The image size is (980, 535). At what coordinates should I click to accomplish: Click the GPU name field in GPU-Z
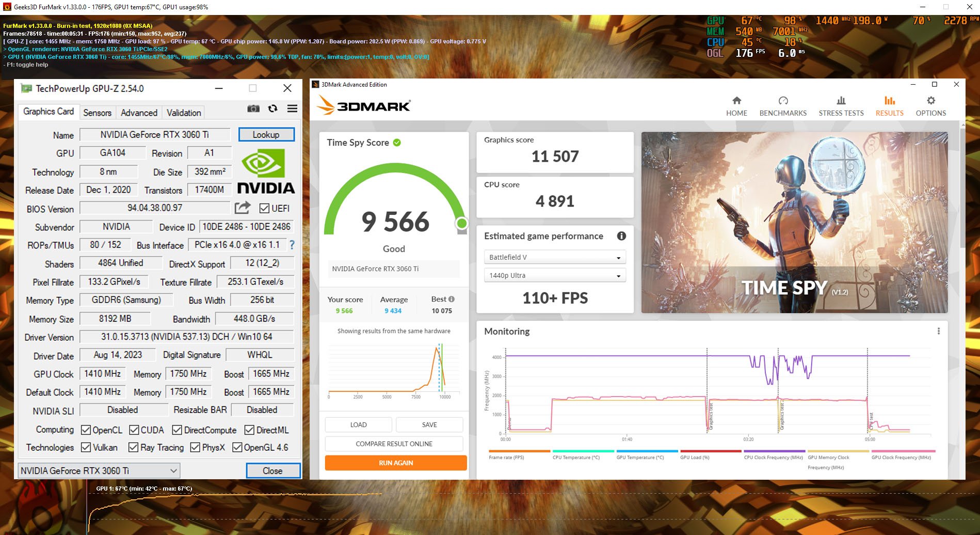(x=155, y=134)
